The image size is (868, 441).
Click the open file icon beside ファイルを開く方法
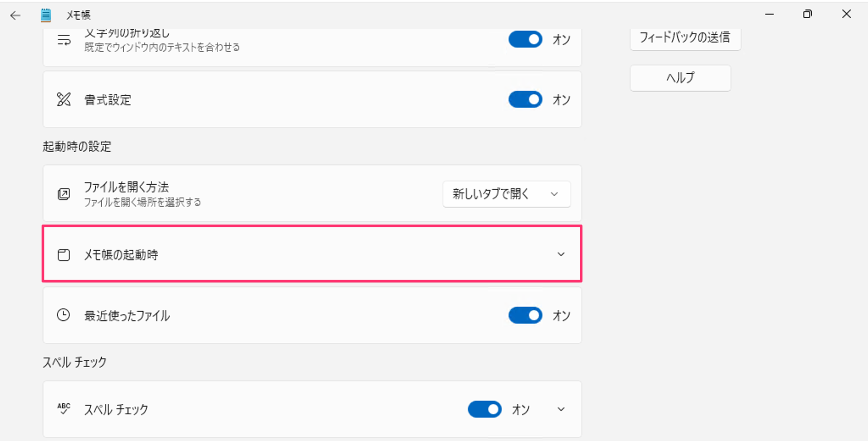click(x=63, y=194)
